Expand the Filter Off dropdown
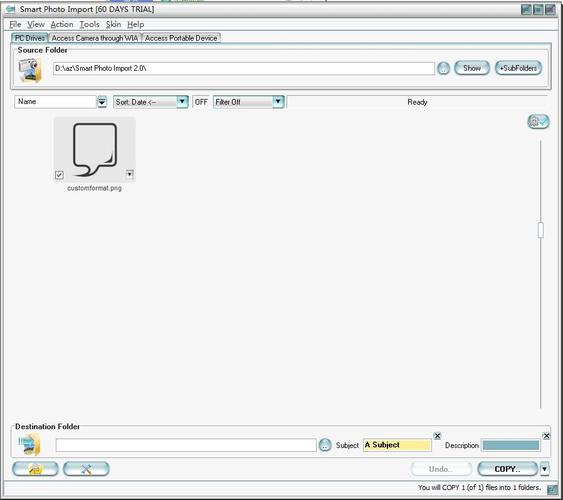The image size is (563, 500). (278, 102)
